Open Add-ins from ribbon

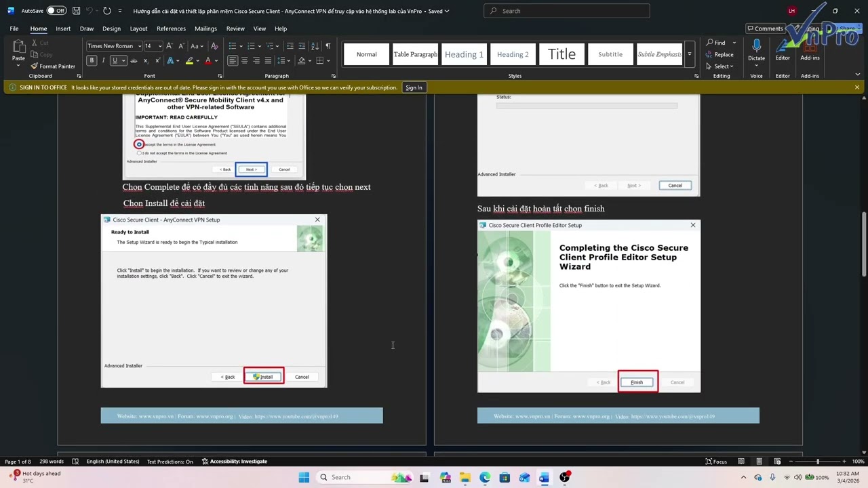pyautogui.click(x=810, y=50)
